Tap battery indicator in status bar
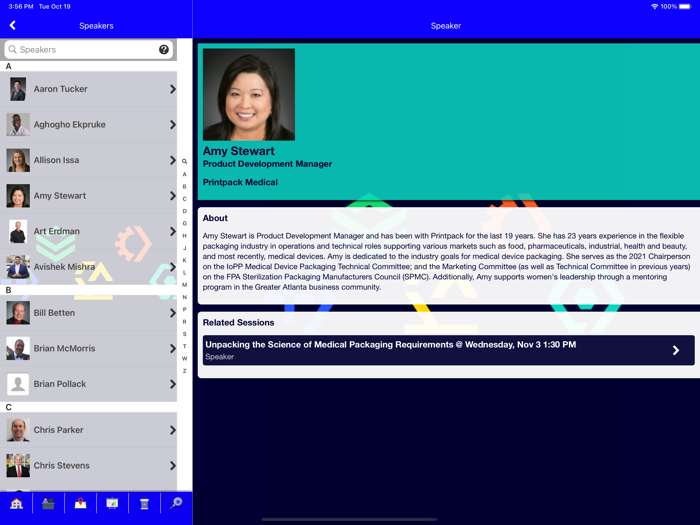This screenshot has height=525, width=700. pyautogui.click(x=685, y=6)
